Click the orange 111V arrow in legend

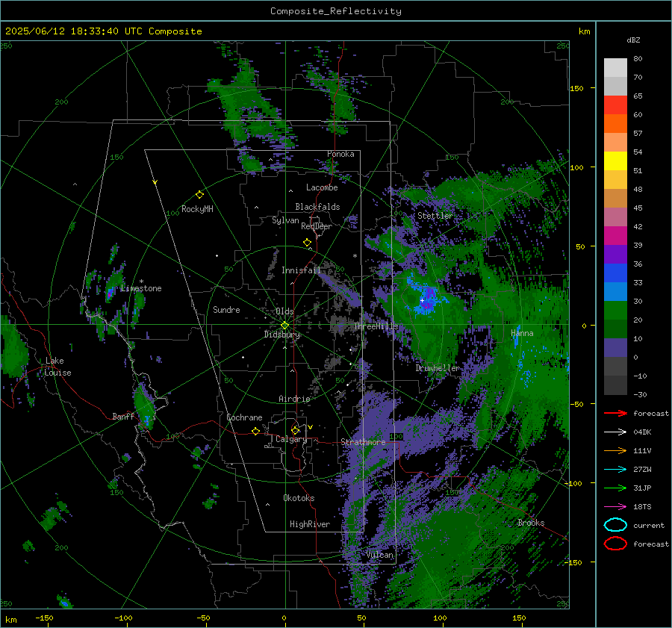click(615, 450)
